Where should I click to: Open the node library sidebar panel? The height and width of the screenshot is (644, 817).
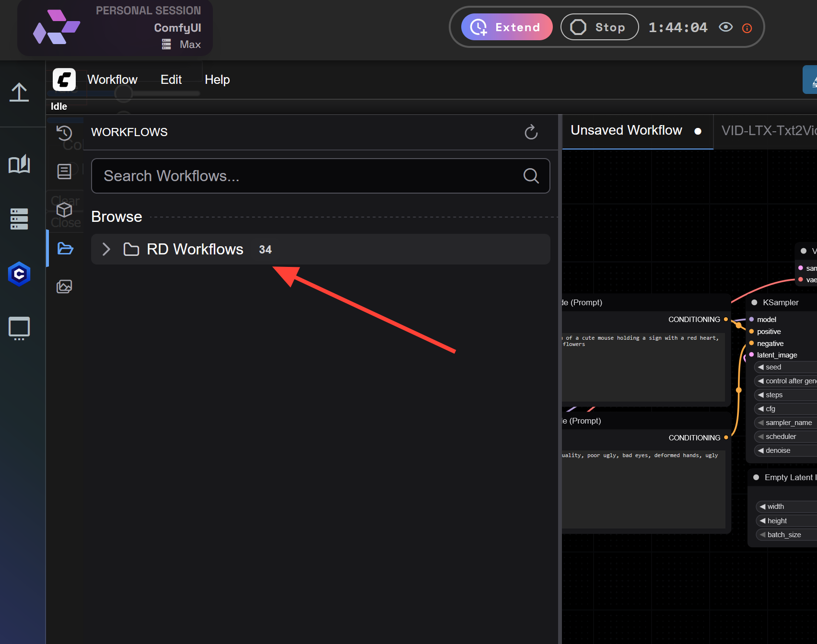(65, 171)
